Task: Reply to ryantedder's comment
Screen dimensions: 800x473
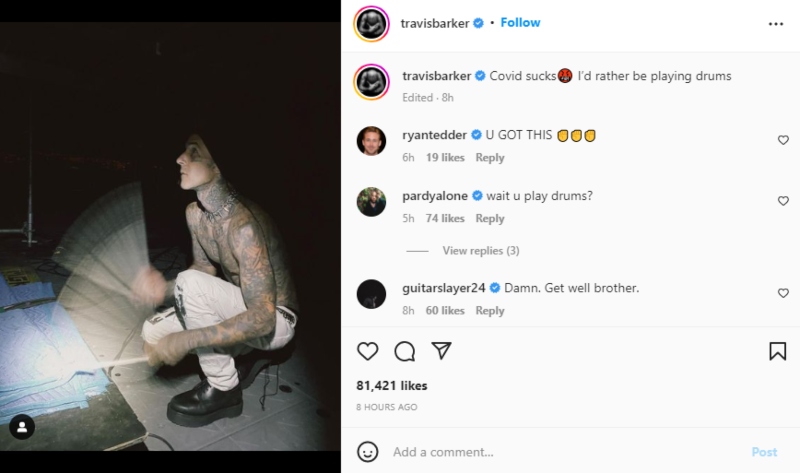Action: 490,158
